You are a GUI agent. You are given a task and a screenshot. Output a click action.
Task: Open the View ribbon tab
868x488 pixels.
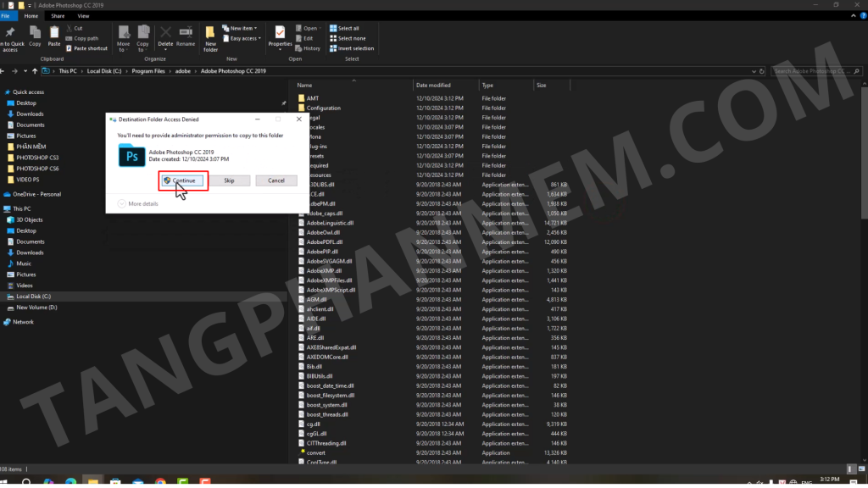83,15
